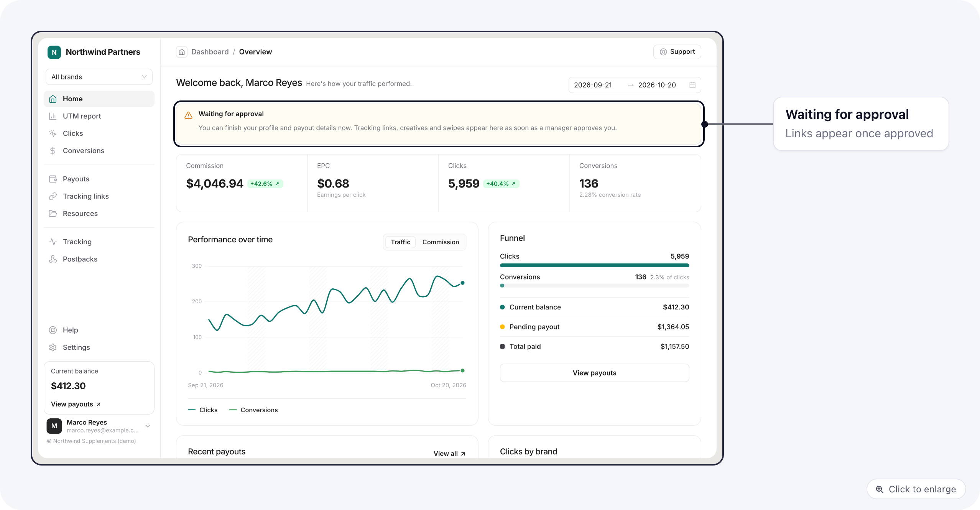Screen dimensions: 980x510
Task: Click the Postbacks webhook icon
Action: [53, 259]
